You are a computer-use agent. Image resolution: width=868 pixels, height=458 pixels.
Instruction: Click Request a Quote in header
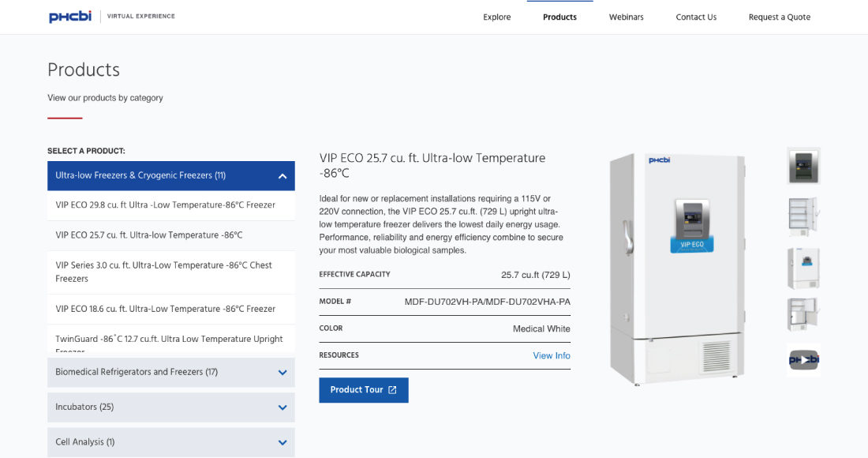click(779, 17)
